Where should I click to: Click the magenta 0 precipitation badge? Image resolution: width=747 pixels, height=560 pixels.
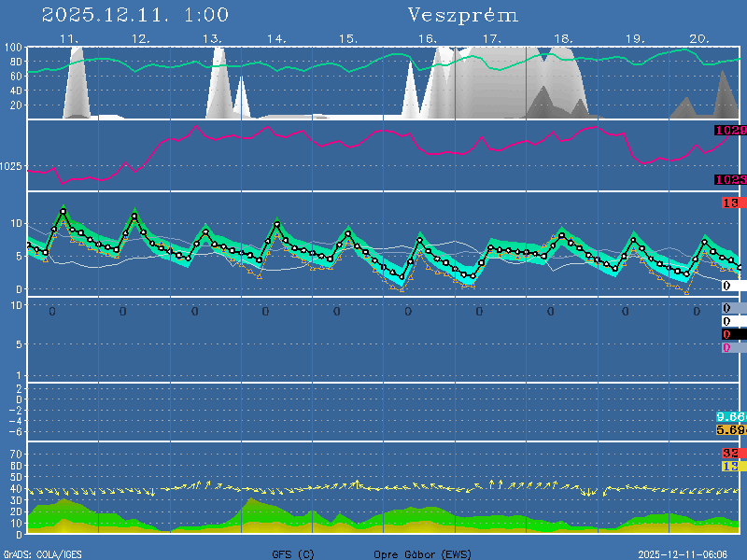click(726, 348)
